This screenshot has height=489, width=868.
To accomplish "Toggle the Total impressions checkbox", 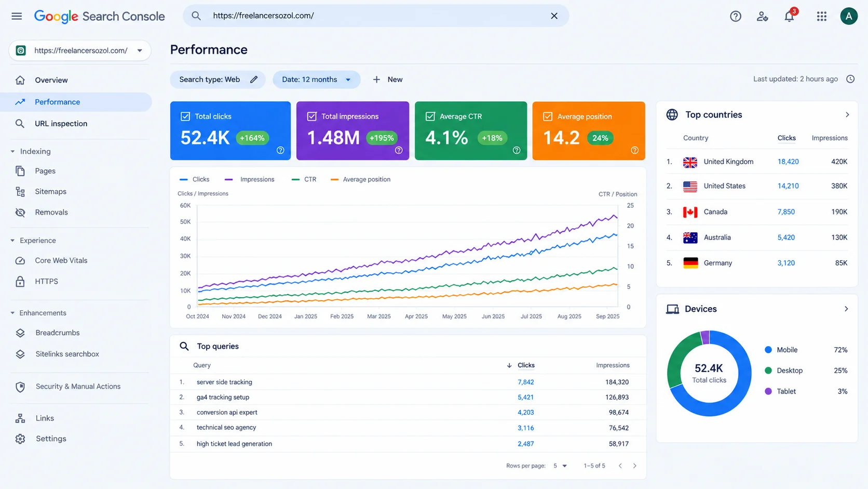I will point(312,116).
